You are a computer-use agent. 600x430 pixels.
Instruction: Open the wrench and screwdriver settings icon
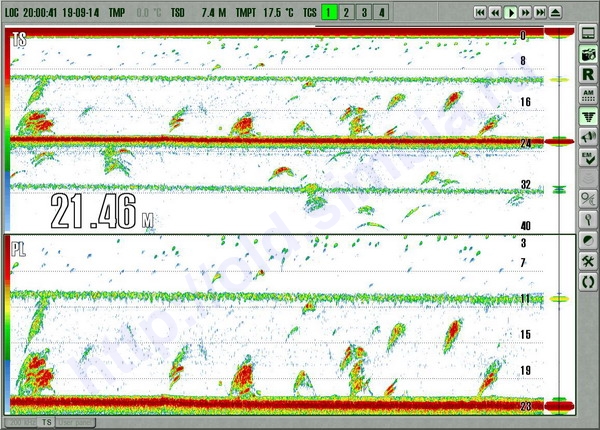pos(588,261)
